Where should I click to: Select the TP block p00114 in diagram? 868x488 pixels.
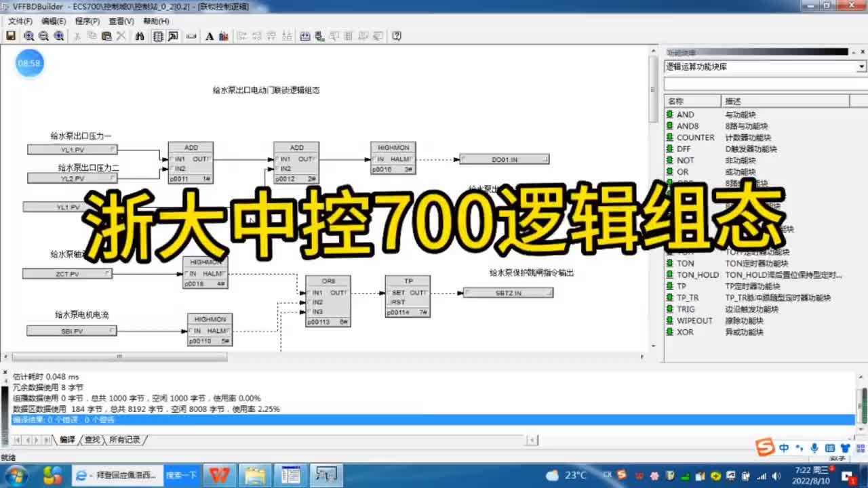tap(408, 296)
